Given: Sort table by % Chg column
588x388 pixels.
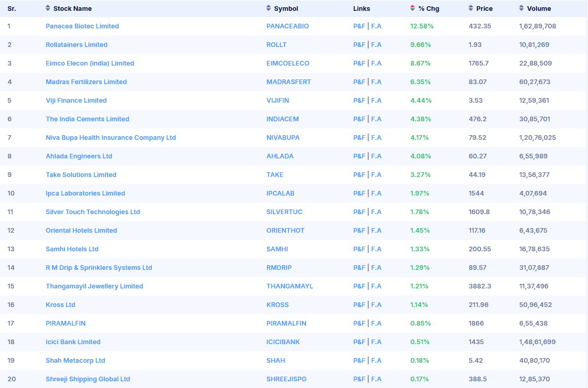Looking at the screenshot, I should click(x=425, y=9).
